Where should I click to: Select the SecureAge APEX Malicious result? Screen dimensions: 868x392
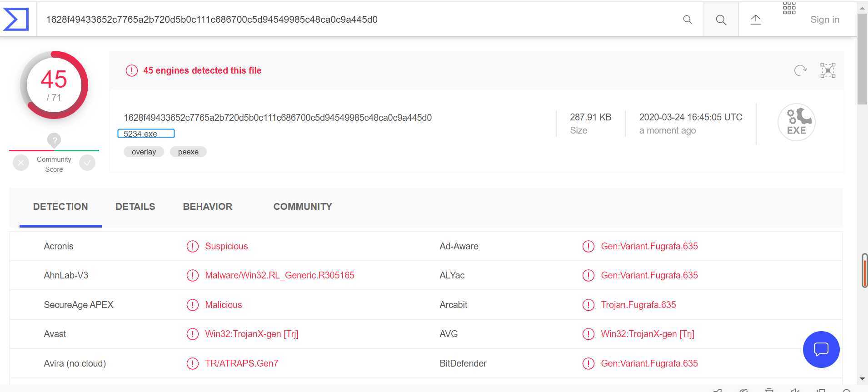point(224,305)
